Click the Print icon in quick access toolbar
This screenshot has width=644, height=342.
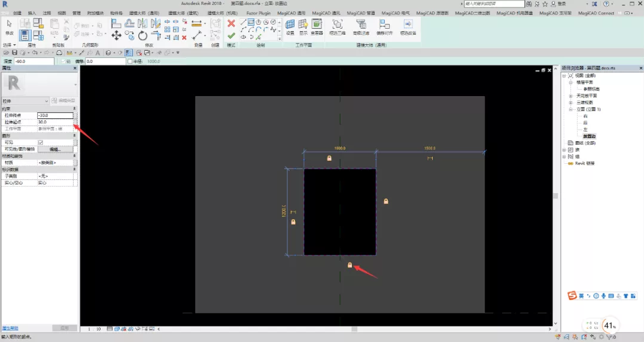point(59,53)
